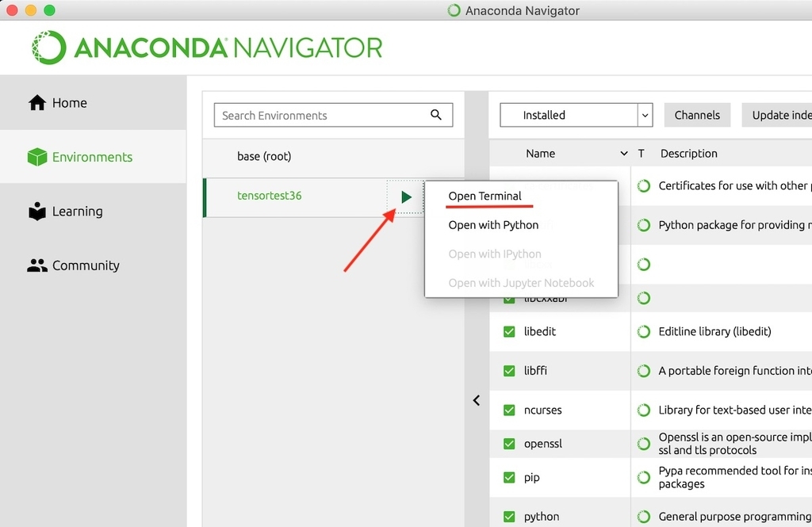
Task: Click the status circle in the libedit row
Action: 644,331
